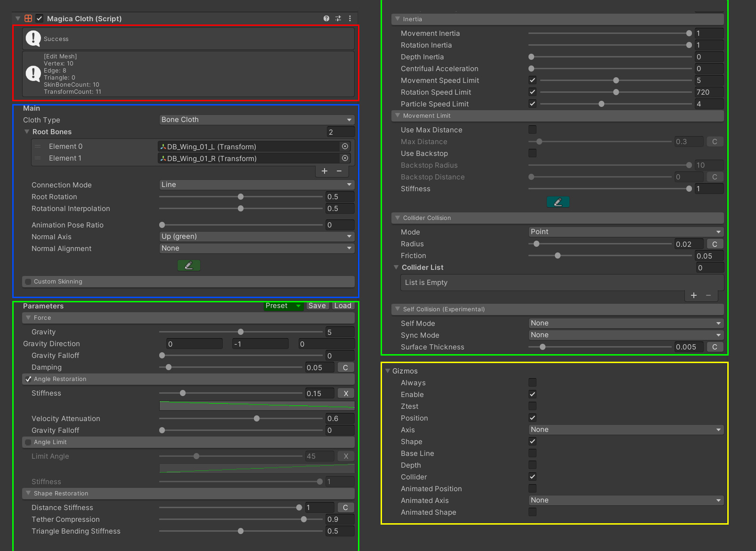Click the teal paint edit button under Movement Limit
The width and height of the screenshot is (756, 551).
tap(558, 202)
